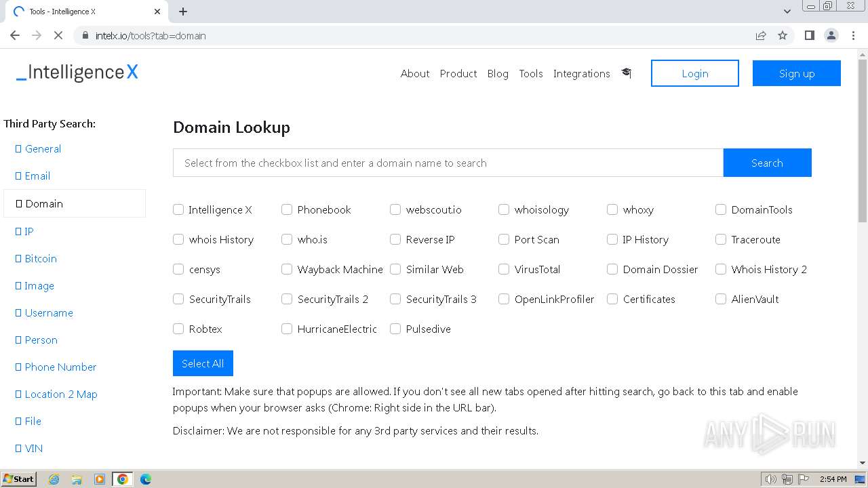Switch to the Bitcoin search tab
The image size is (868, 488).
click(x=41, y=258)
